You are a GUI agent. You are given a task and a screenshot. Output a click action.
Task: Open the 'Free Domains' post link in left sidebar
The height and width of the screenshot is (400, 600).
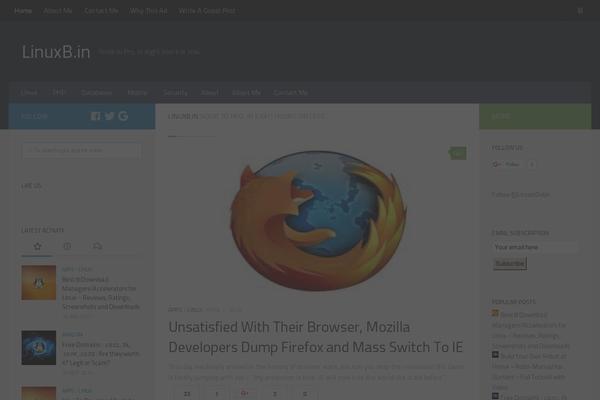[x=101, y=353]
